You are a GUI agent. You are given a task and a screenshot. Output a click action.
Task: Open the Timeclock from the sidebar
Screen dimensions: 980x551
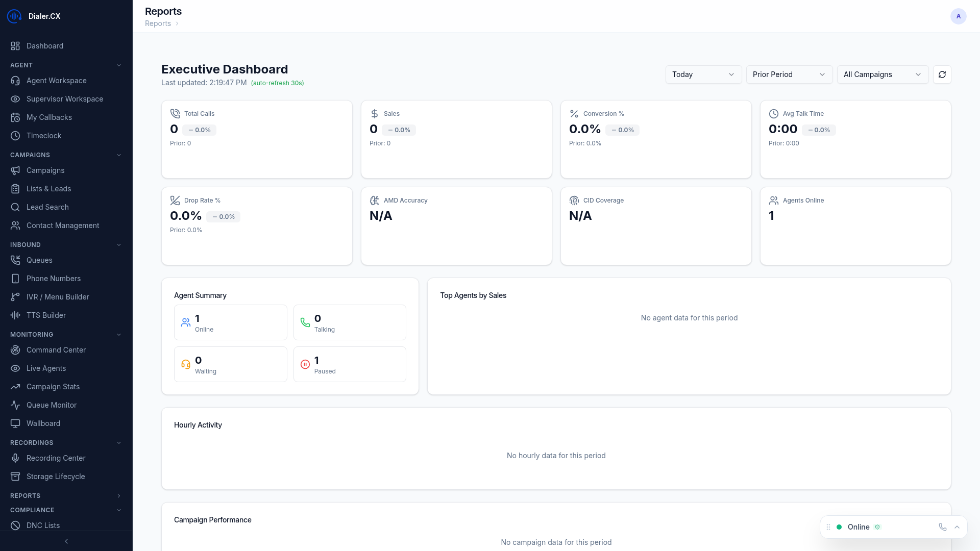click(x=44, y=135)
